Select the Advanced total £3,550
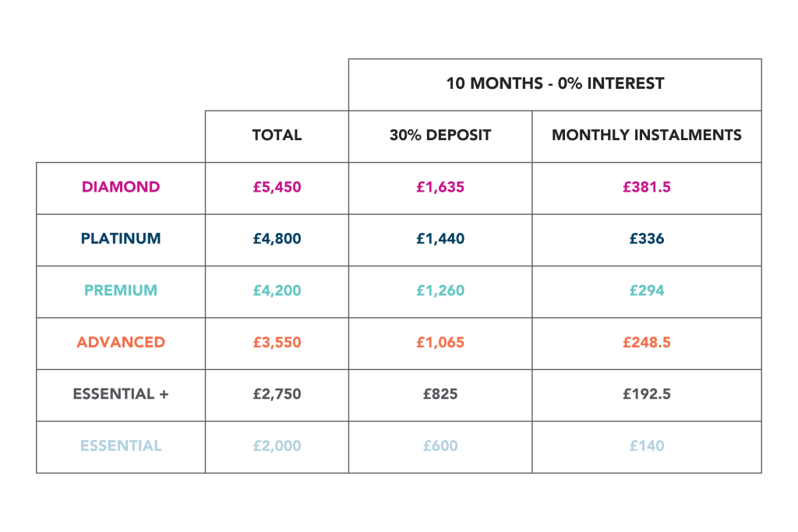Screen dimensions: 798x532 (277, 342)
